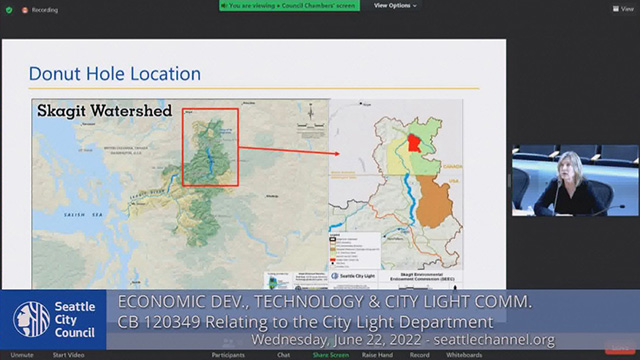Open the Chat panel
The width and height of the screenshot is (640, 360).
tap(284, 355)
